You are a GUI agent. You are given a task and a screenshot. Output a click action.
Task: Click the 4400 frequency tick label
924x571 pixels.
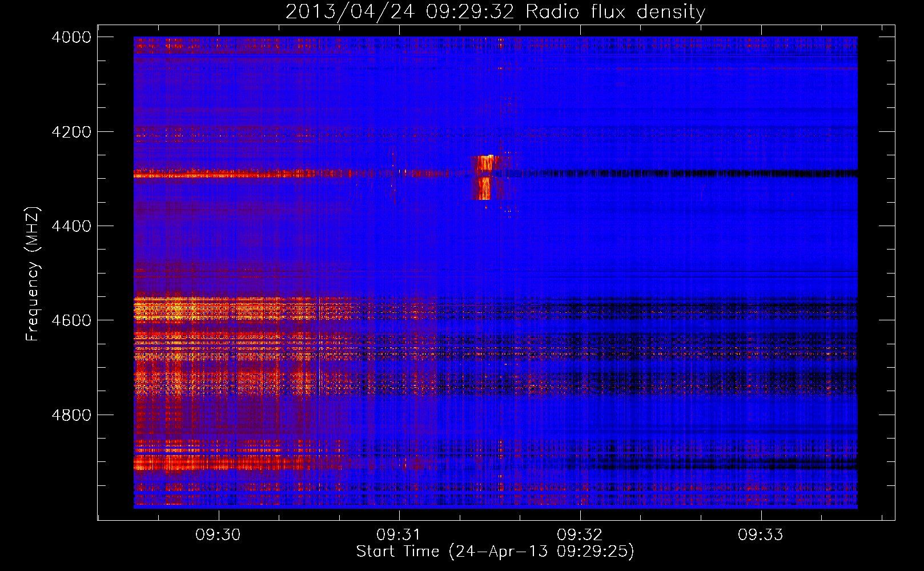coord(71,226)
